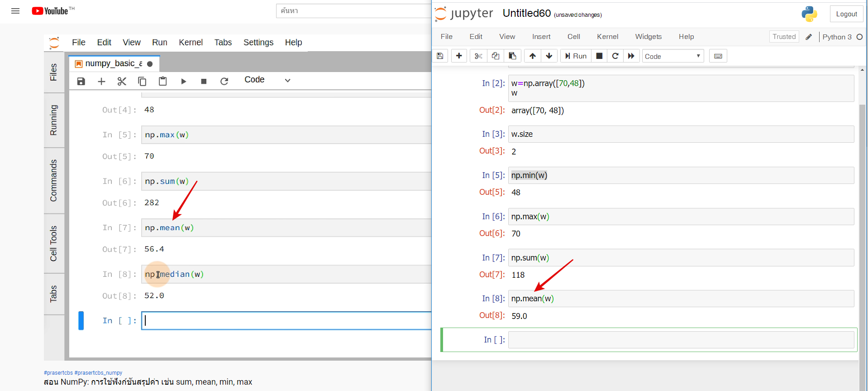This screenshot has height=391, width=868.
Task: Click the Jupyter logo in notebook header
Action: click(x=464, y=14)
